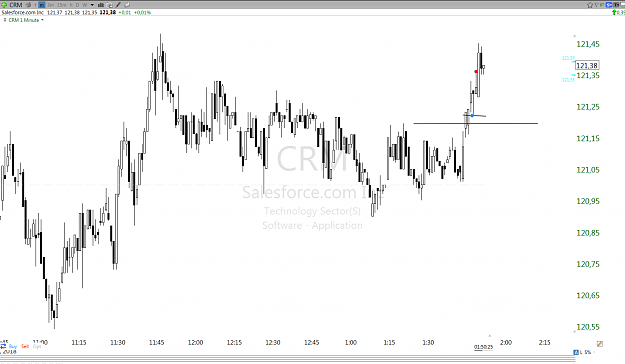This screenshot has width=625, height=364.
Task: Open the chart style bars icon
Action: click(101, 5)
